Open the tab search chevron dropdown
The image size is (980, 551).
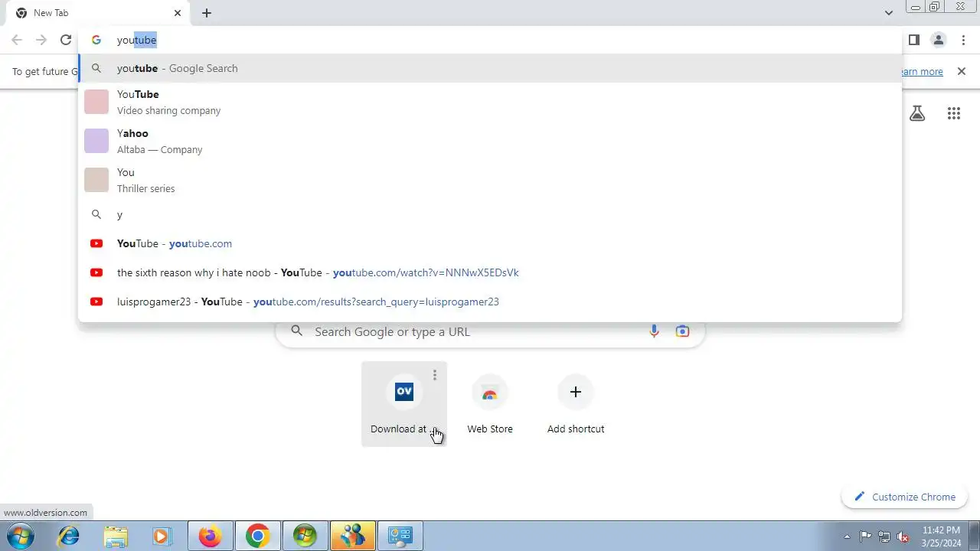889,13
